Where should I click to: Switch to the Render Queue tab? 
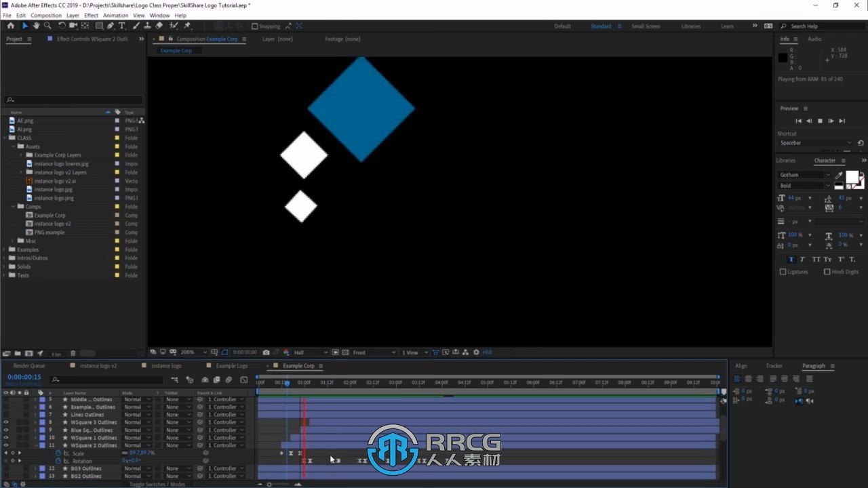(29, 366)
